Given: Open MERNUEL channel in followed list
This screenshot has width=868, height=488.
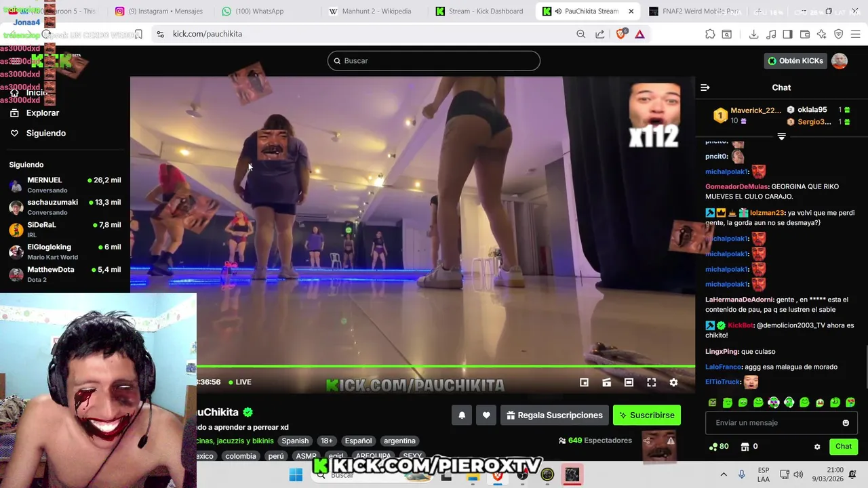Looking at the screenshot, I should pyautogui.click(x=65, y=184).
